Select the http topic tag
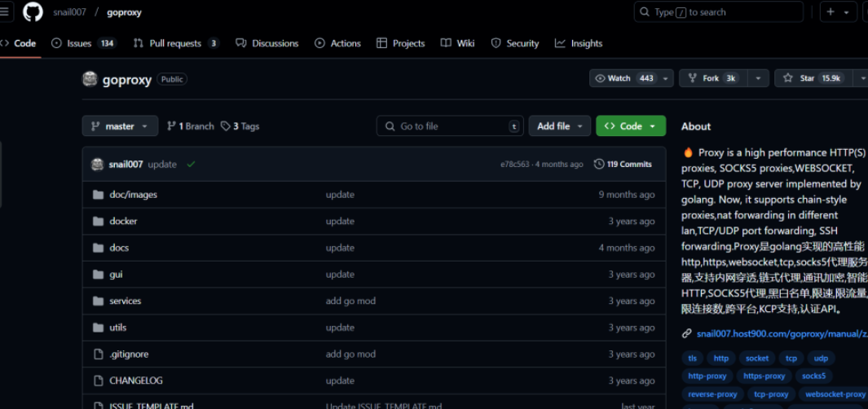This screenshot has width=868, height=409. (x=721, y=358)
